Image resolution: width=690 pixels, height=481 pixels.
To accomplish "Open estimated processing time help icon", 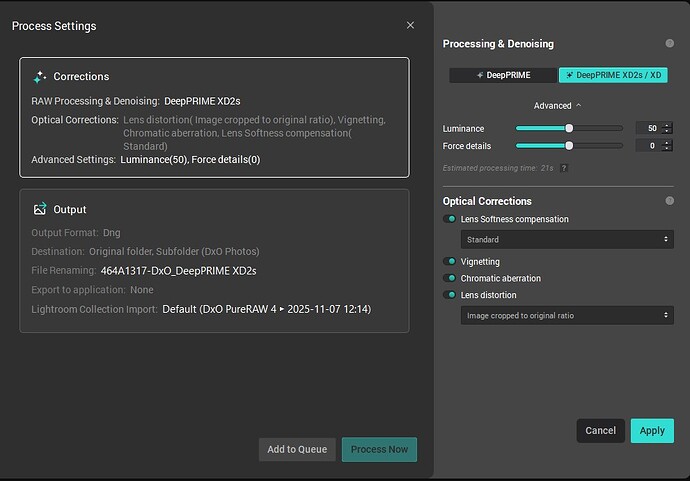I will [564, 168].
